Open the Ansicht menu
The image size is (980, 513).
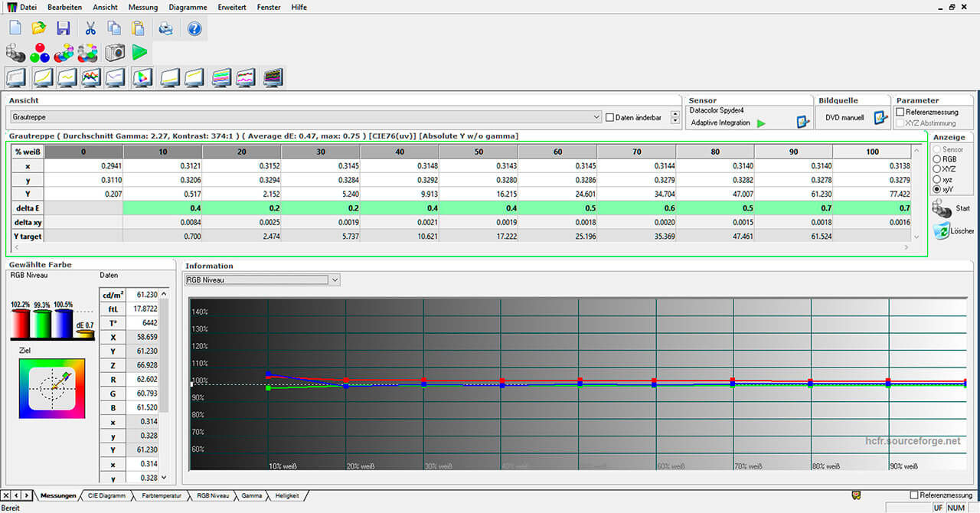point(105,7)
